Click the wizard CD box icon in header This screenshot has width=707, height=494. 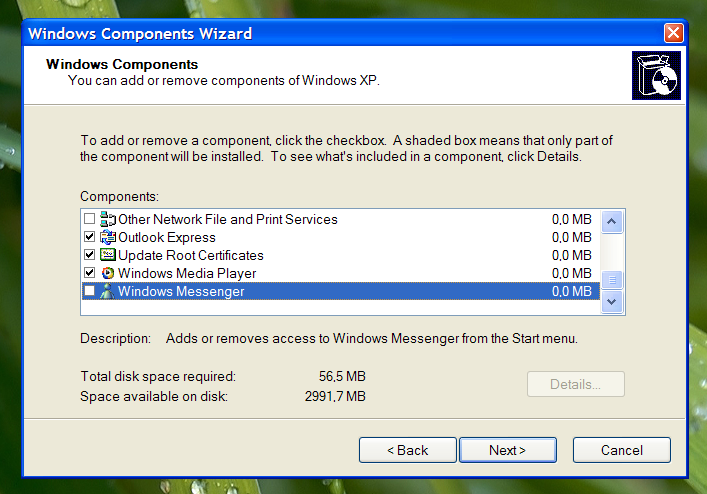[x=656, y=75]
